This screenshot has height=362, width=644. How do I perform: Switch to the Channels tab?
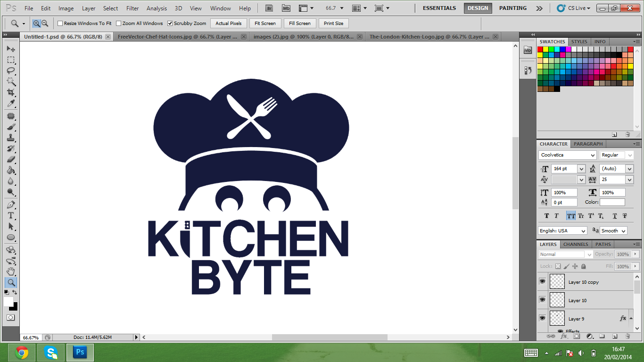(576, 244)
